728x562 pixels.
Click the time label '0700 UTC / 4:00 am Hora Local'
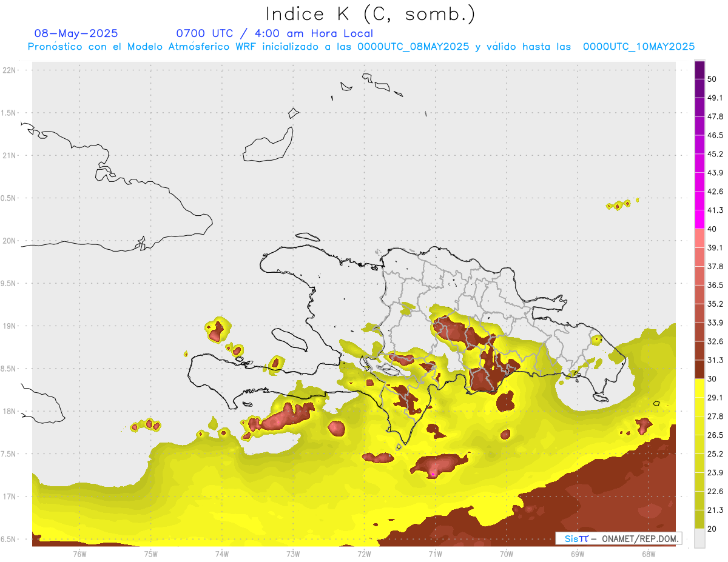tap(274, 33)
